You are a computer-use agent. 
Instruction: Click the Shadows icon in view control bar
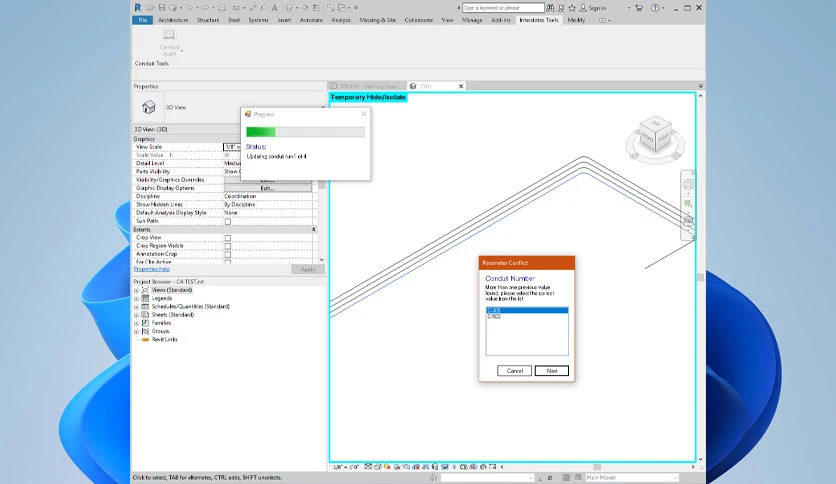click(397, 466)
